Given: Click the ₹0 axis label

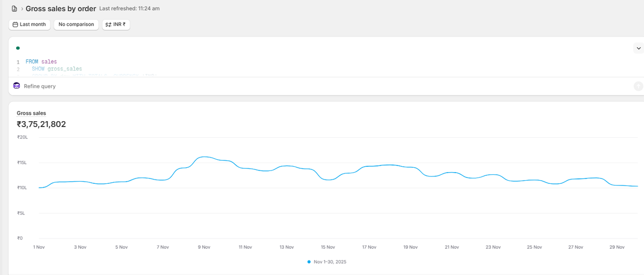Looking at the screenshot, I should [20, 238].
